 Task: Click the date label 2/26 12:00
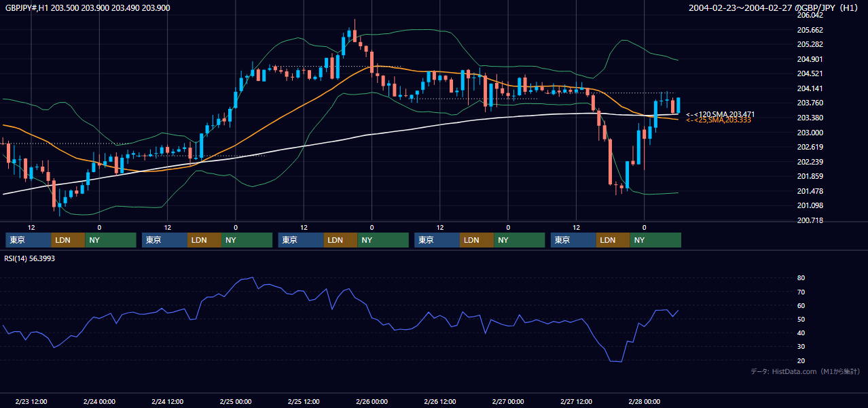point(440,402)
